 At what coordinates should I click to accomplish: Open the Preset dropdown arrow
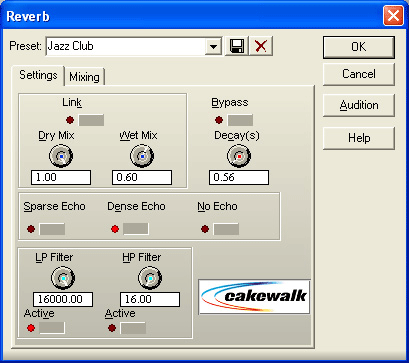[213, 46]
